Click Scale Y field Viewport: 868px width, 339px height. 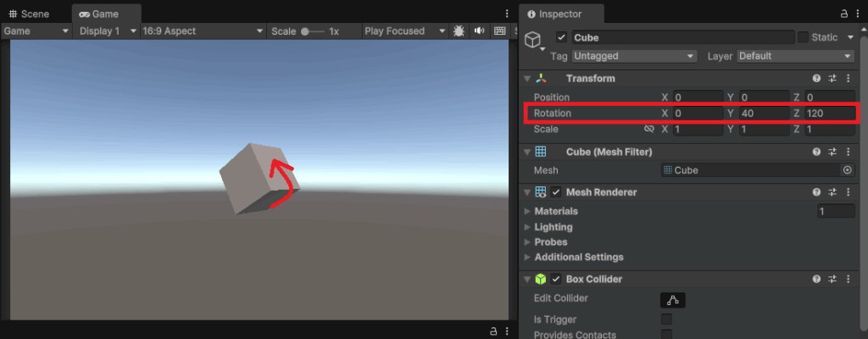click(764, 130)
